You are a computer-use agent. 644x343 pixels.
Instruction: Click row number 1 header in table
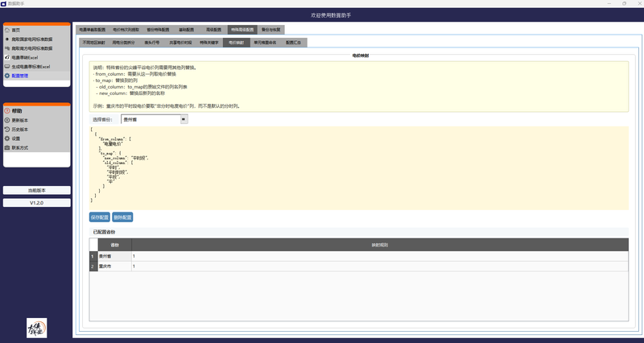tap(93, 256)
